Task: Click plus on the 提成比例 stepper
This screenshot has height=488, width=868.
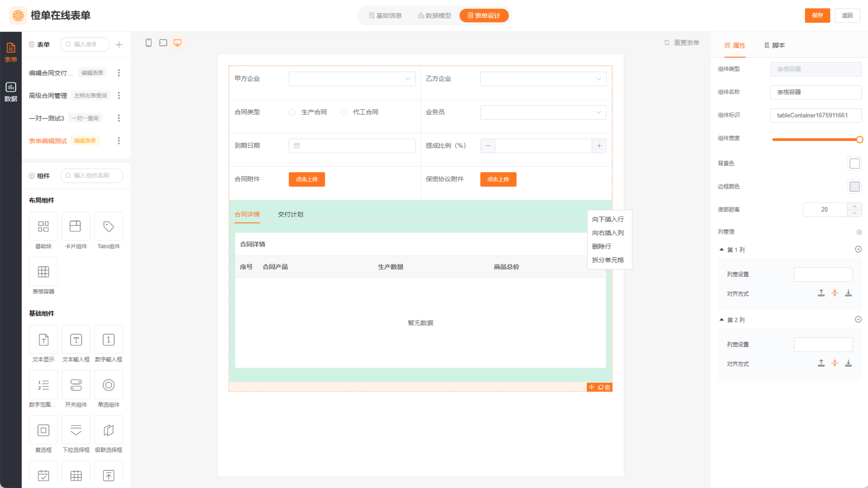Action: 599,146
